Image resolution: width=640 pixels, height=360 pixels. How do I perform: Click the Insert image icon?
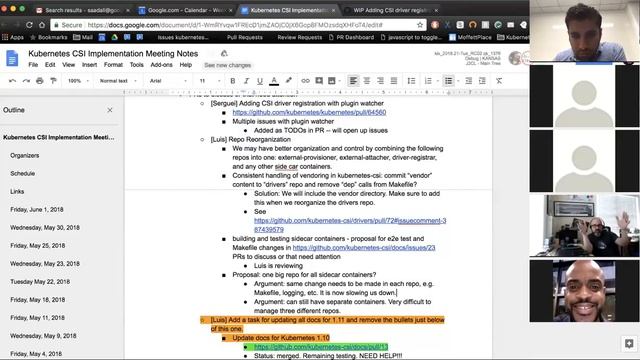[332, 81]
